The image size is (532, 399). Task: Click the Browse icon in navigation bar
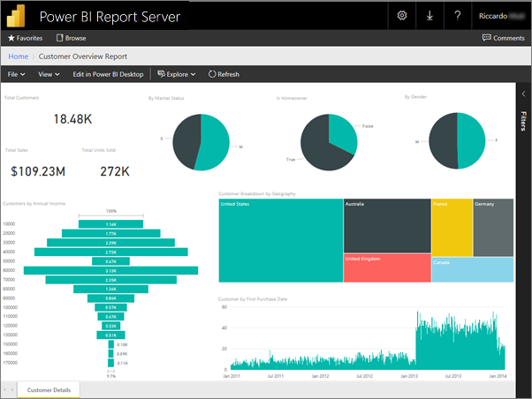[60, 39]
